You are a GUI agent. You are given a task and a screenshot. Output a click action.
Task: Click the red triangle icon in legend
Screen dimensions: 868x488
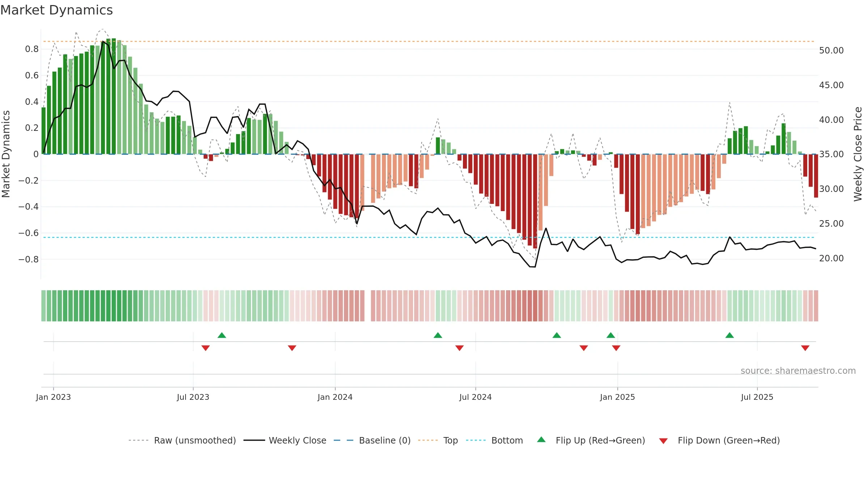click(x=663, y=441)
